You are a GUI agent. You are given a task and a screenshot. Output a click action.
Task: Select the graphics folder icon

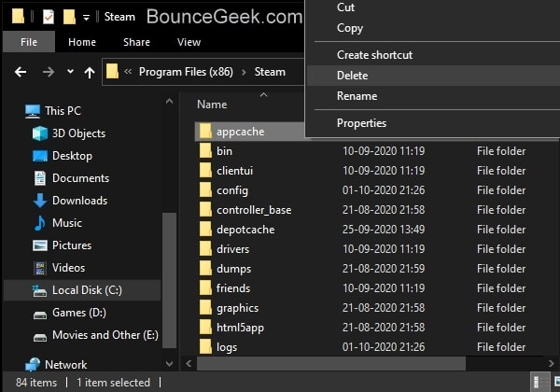point(205,308)
